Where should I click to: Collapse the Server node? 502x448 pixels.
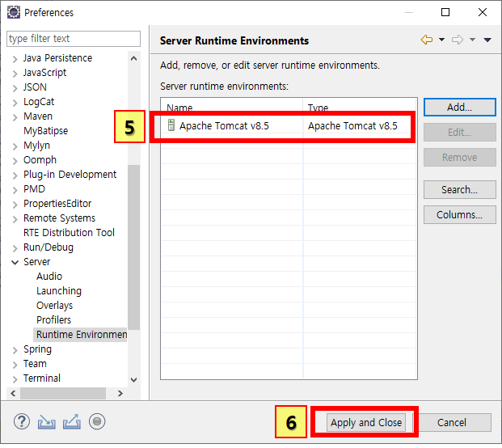(15, 263)
